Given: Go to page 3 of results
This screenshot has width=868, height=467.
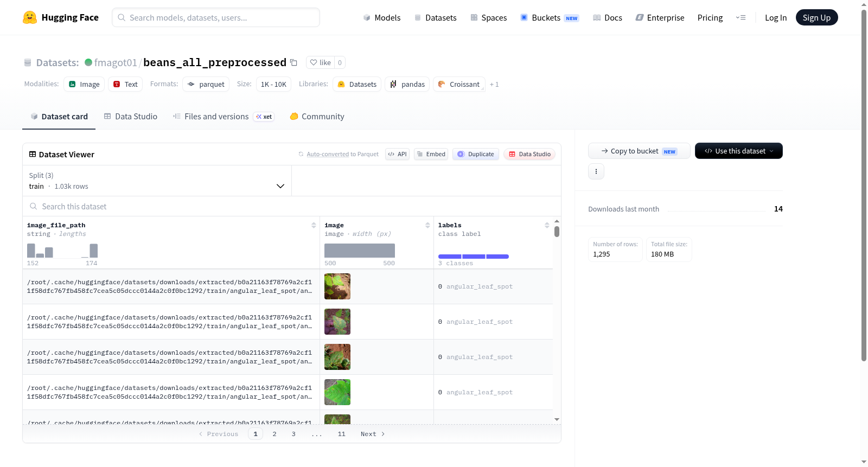Looking at the screenshot, I should (x=293, y=434).
